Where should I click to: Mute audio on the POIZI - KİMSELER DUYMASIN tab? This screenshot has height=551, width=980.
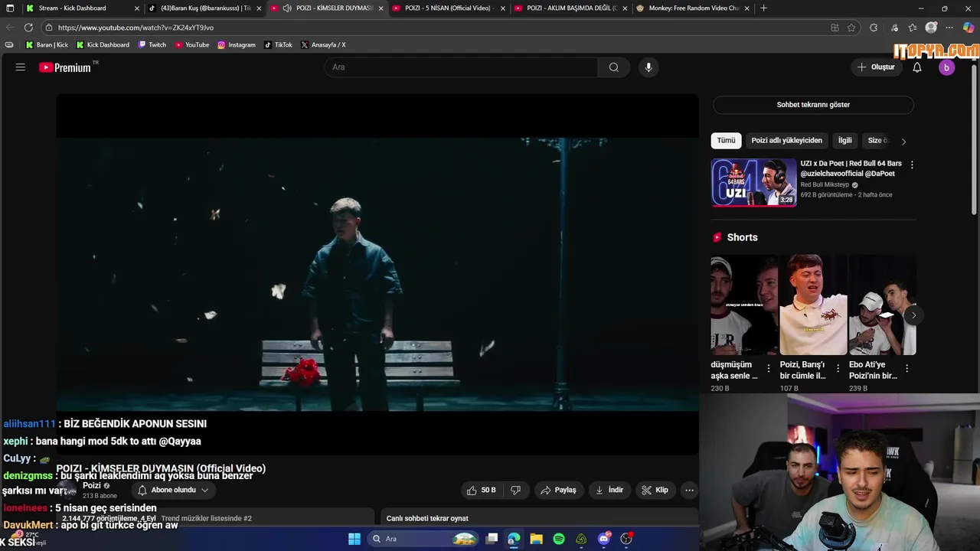pyautogui.click(x=286, y=8)
